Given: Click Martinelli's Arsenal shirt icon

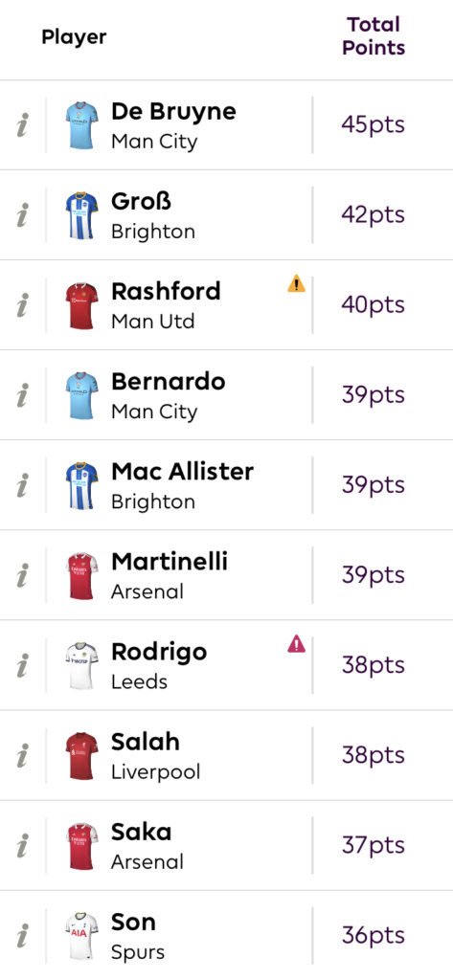Looking at the screenshot, I should 82,575.
